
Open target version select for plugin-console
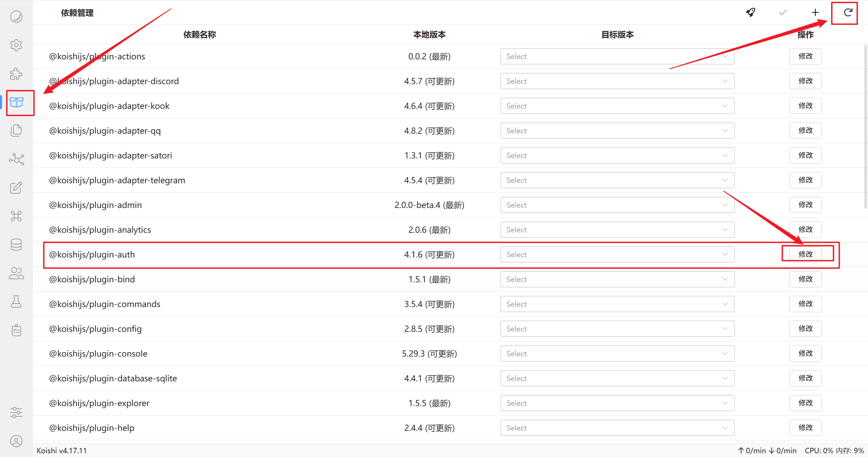(x=617, y=354)
